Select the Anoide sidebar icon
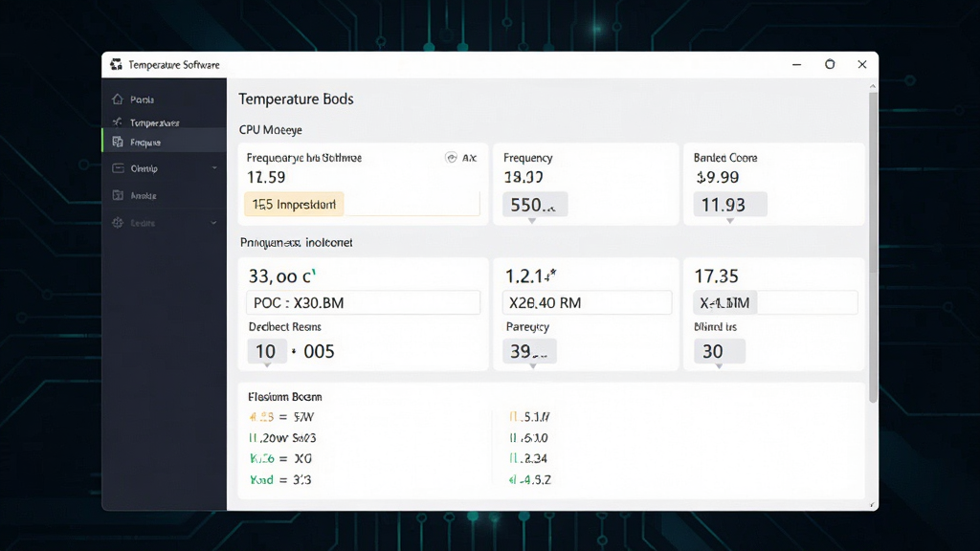This screenshot has height=551, width=980. [118, 195]
